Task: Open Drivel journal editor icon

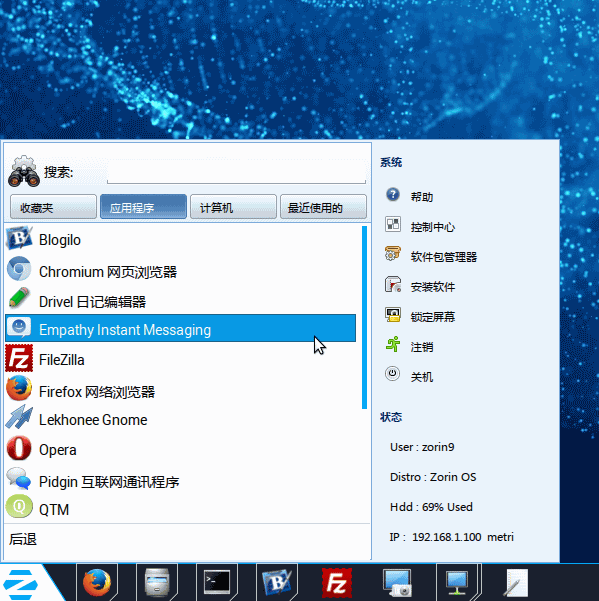Action: coord(19,298)
